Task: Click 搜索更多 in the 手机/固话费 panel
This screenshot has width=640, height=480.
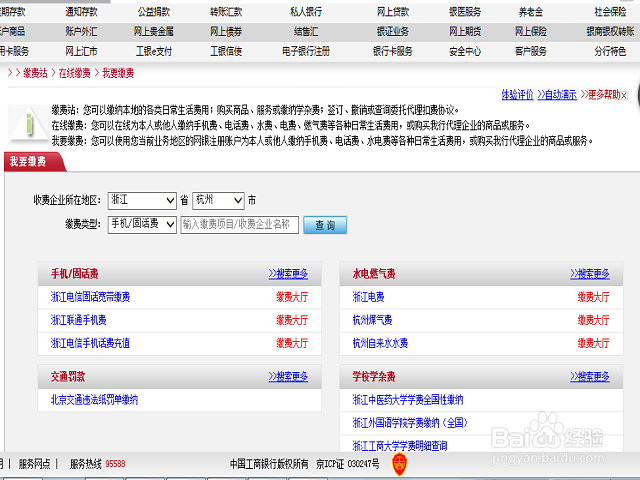Action: click(288, 274)
